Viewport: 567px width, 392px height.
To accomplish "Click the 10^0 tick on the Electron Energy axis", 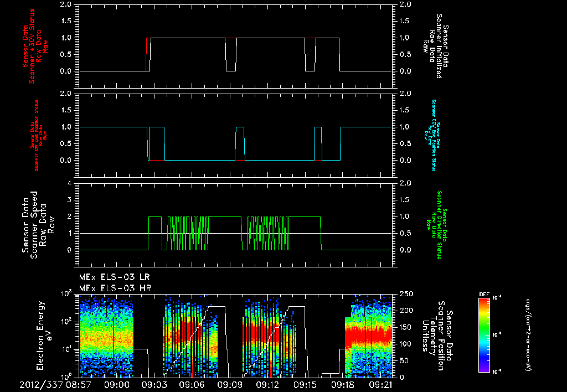I will pyautogui.click(x=66, y=376).
